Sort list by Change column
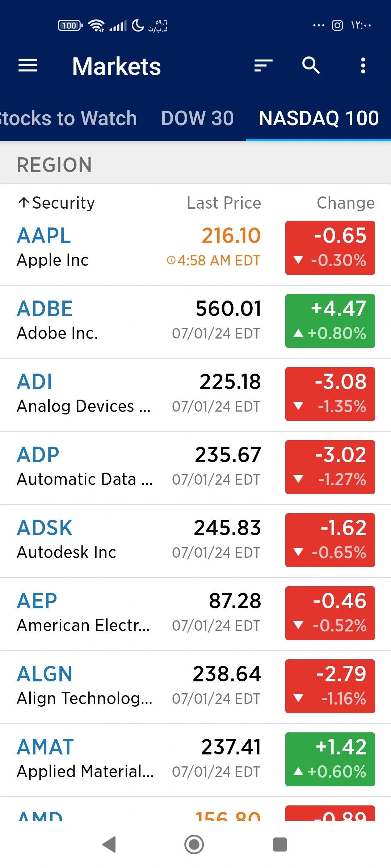 346,203
